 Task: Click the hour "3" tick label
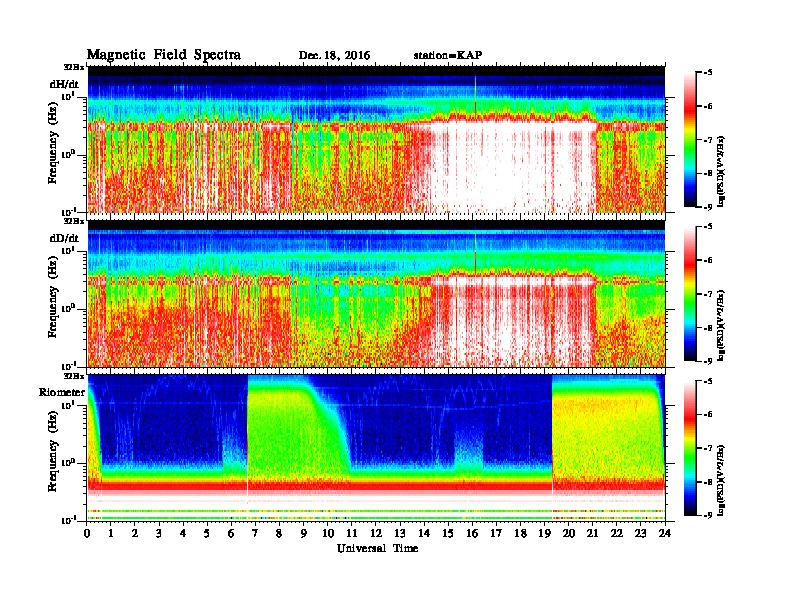(159, 533)
